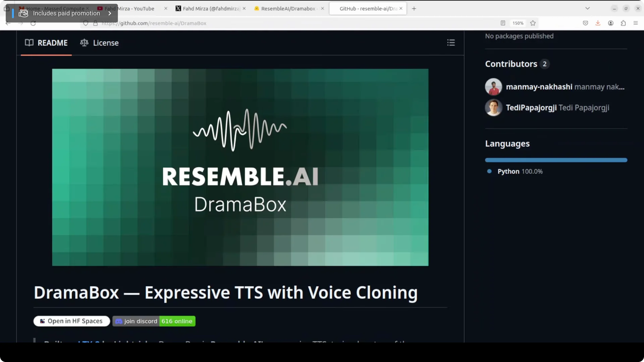The width and height of the screenshot is (644, 362).
Task: Click the Includes paid promotion banner icon
Action: tap(23, 13)
